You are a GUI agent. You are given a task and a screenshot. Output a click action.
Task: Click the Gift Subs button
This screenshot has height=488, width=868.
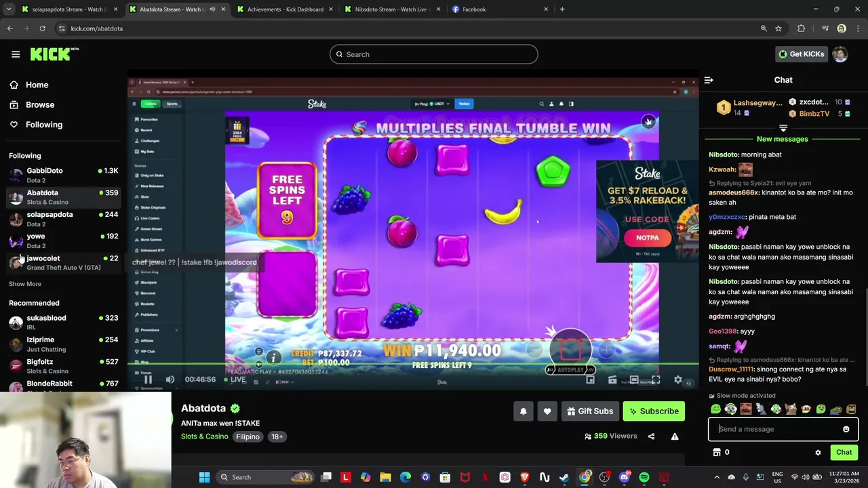pyautogui.click(x=590, y=411)
